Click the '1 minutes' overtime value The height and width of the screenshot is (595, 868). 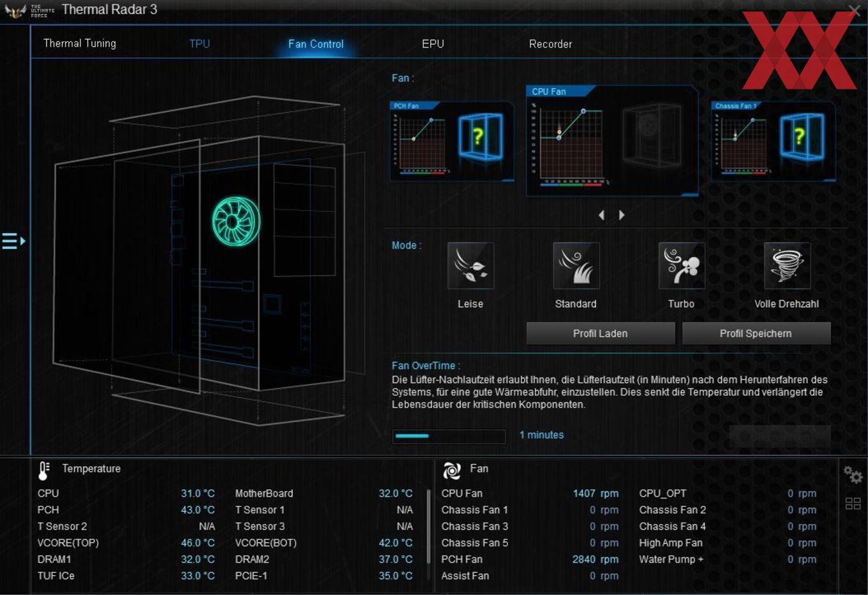[x=541, y=435]
